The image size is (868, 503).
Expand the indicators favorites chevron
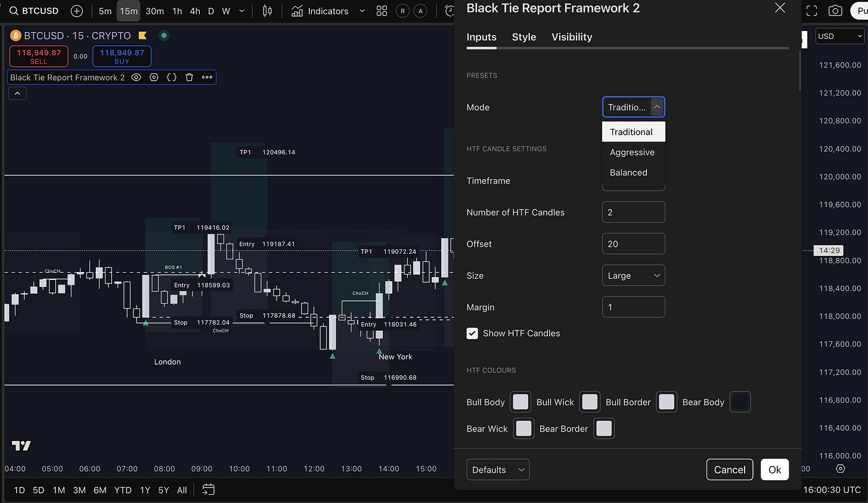click(362, 11)
